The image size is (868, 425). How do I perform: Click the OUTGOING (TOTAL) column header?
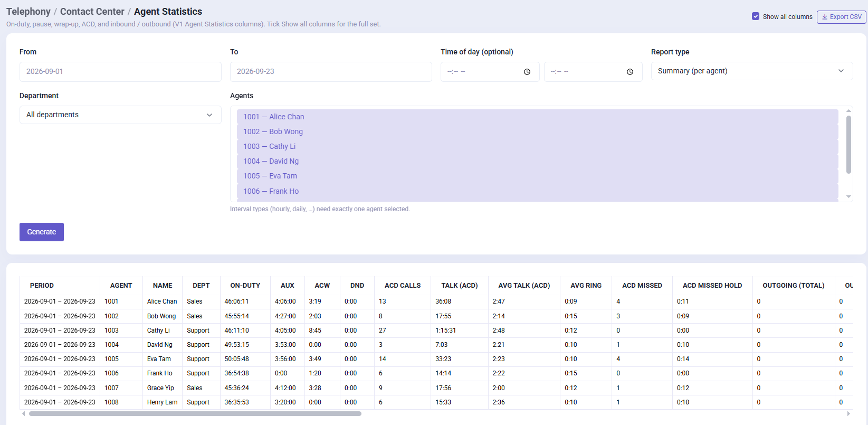pyautogui.click(x=794, y=286)
